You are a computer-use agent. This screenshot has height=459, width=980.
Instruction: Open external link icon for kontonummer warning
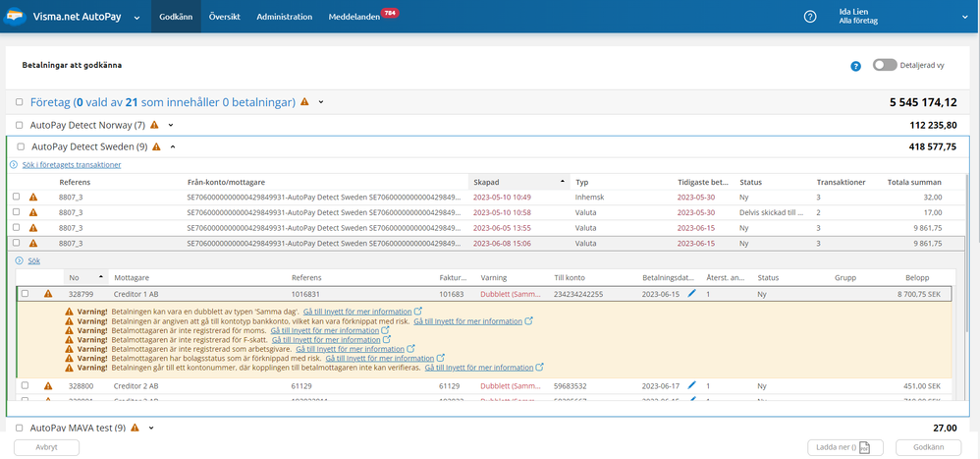pyautogui.click(x=540, y=368)
